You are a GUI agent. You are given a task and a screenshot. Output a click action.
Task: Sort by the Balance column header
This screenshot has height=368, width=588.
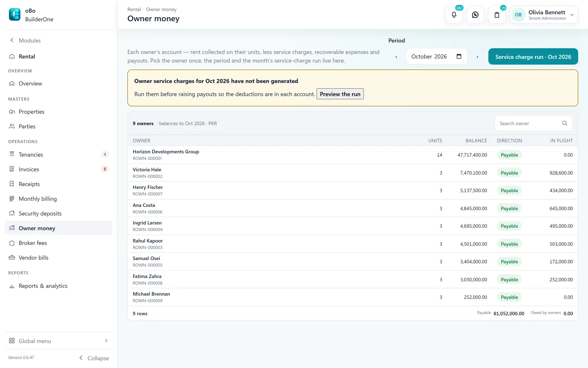476,141
